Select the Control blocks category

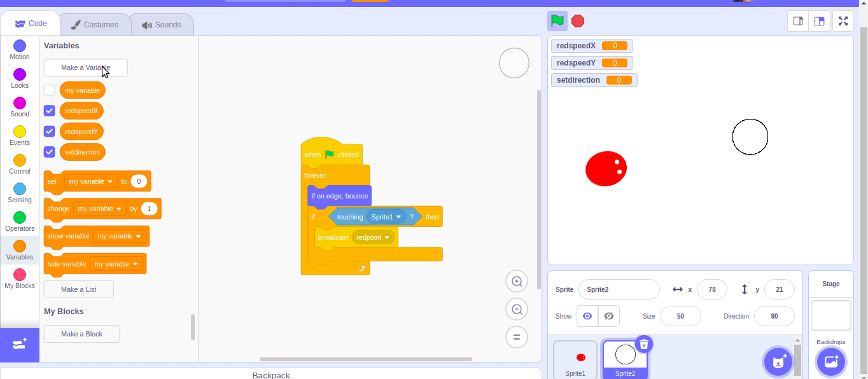point(19,163)
